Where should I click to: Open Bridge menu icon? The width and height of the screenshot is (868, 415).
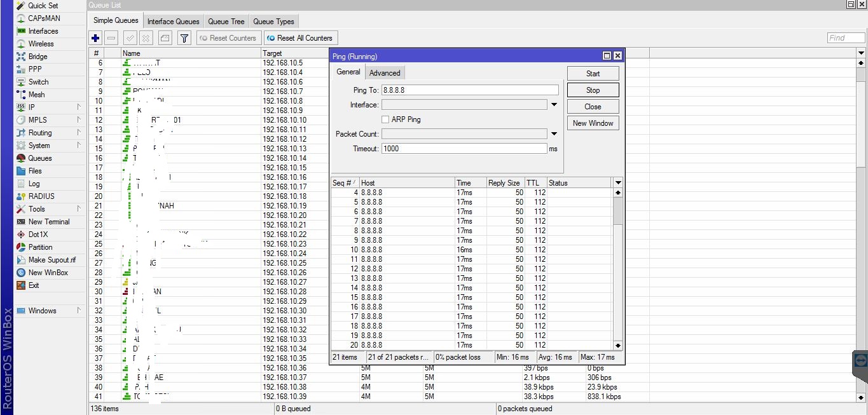click(21, 57)
